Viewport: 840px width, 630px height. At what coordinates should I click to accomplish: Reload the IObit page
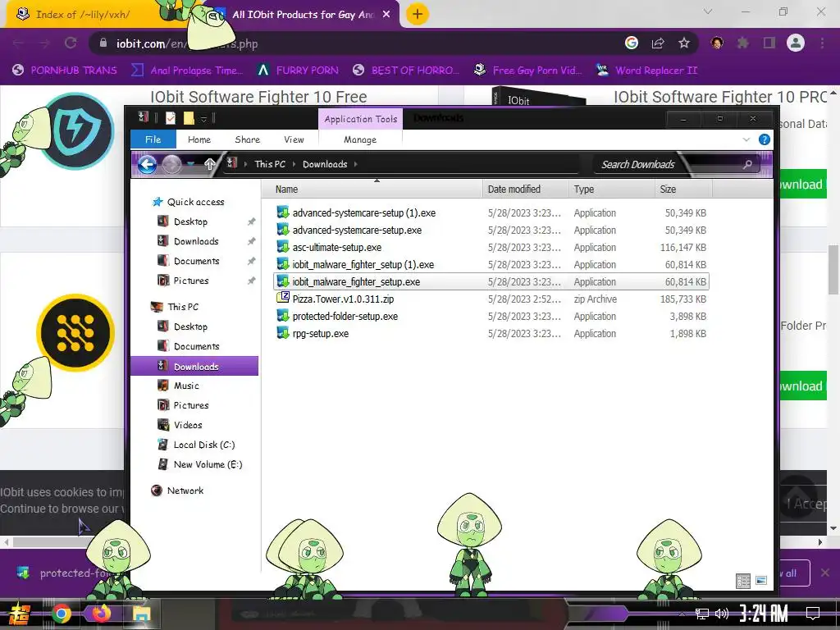[x=71, y=43]
